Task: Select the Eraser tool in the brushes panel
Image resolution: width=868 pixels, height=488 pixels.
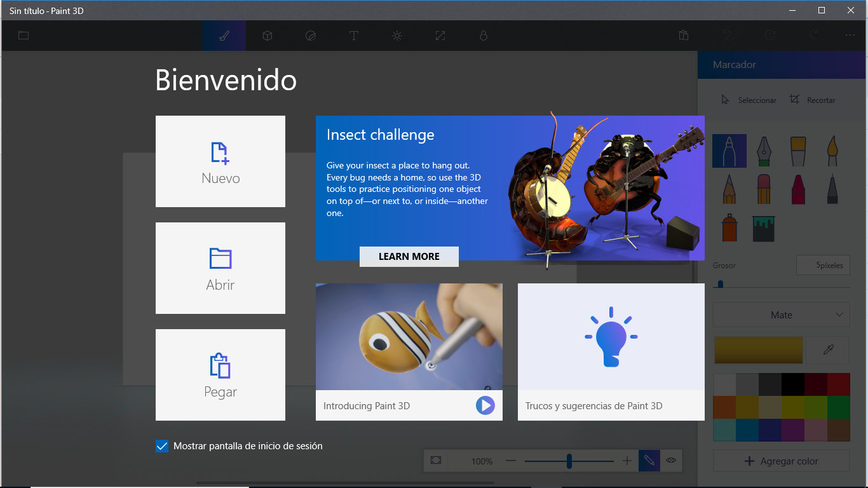Action: 763,189
